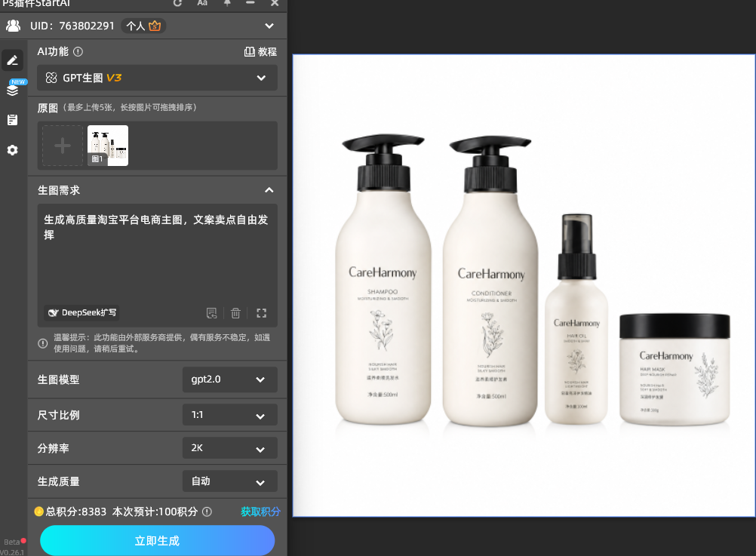Click the info icon after 100积分
756x556 pixels.
coord(207,511)
